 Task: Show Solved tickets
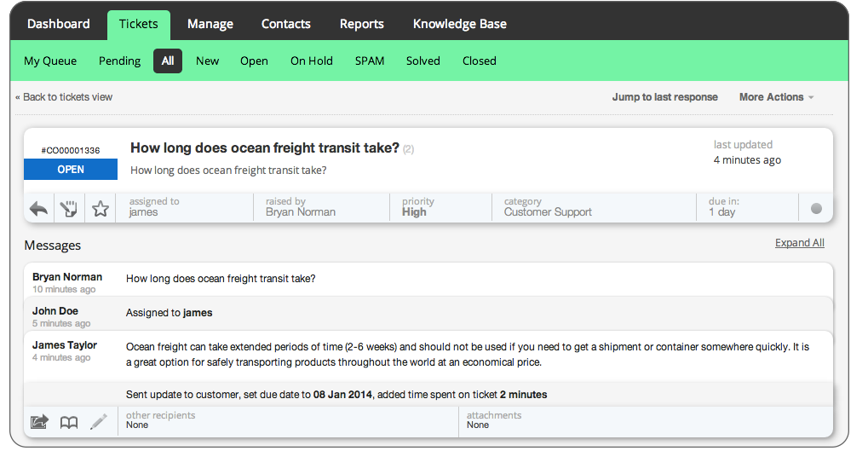[x=423, y=61]
